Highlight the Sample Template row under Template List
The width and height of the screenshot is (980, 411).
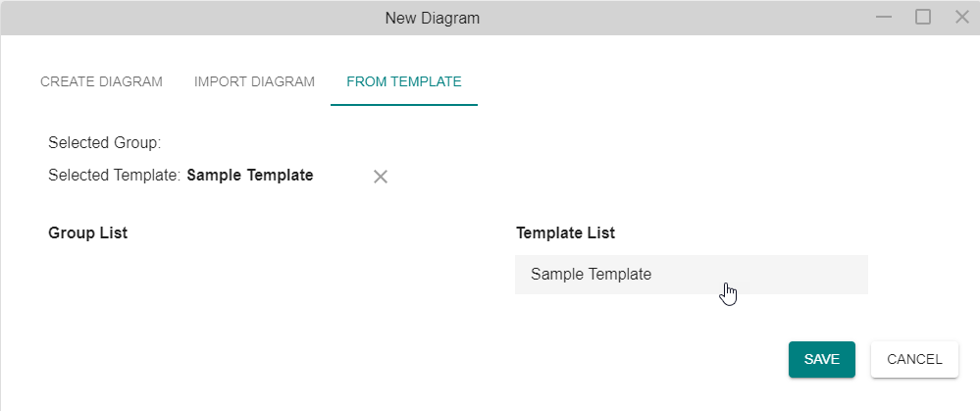pyautogui.click(x=692, y=275)
